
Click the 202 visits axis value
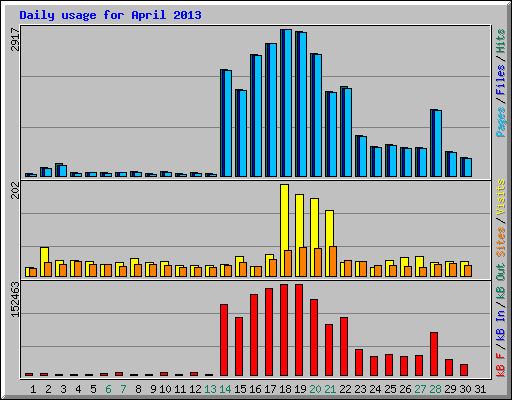tap(15, 191)
